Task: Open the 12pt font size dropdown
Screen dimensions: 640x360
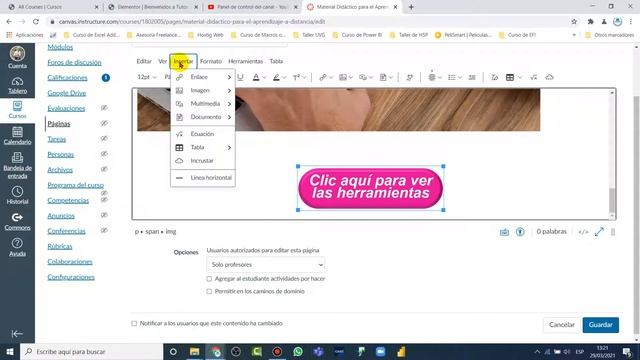Action: coord(147,77)
